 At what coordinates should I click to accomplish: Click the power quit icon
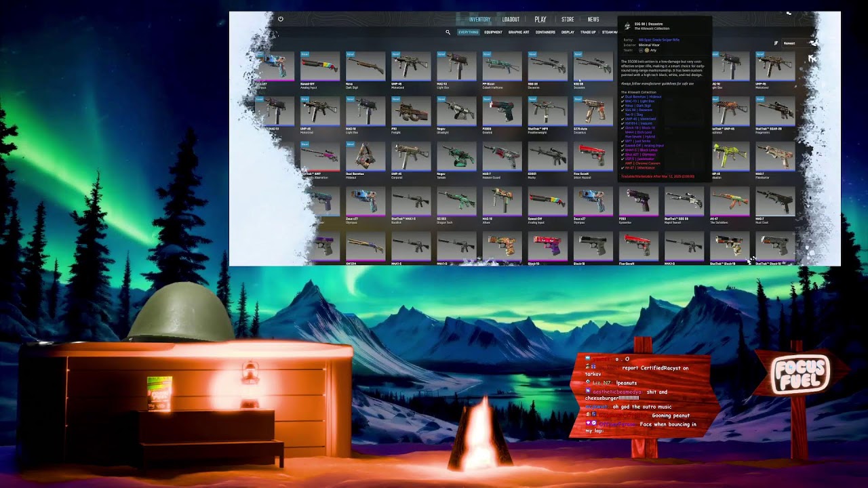click(x=281, y=19)
